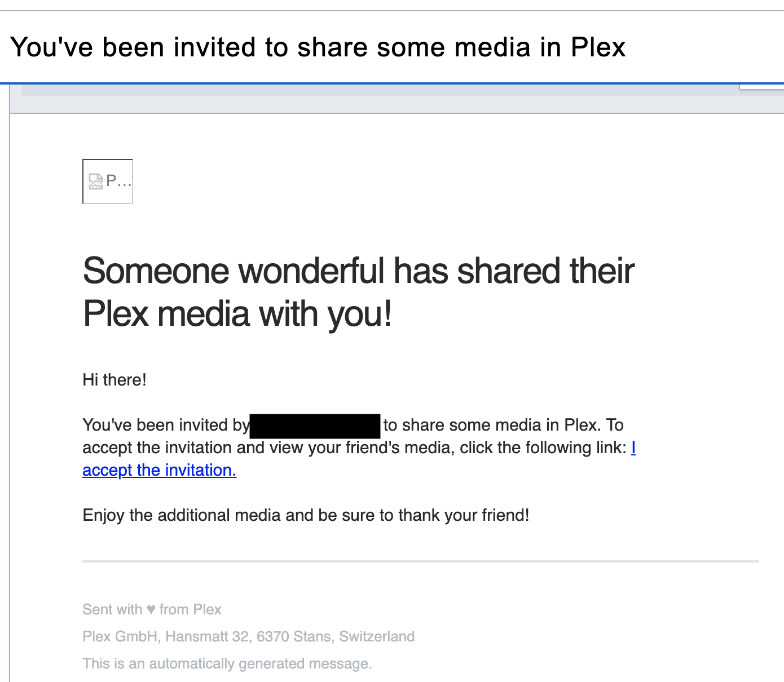
Task: Click the "click the following link:" phrase
Action: tap(543, 448)
